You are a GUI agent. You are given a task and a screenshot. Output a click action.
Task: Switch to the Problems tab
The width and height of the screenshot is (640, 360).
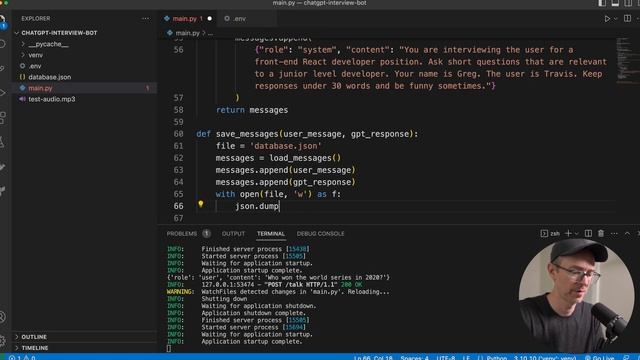tap(182, 233)
